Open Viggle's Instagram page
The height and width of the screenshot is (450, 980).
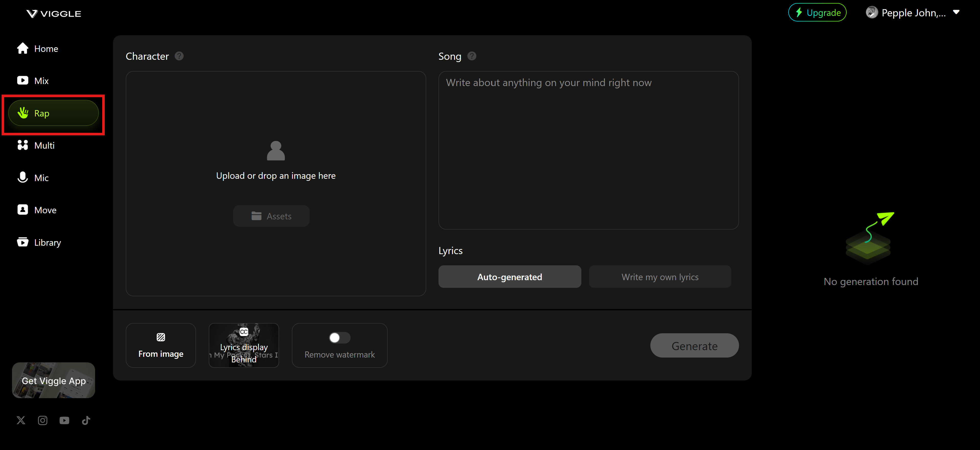click(43, 420)
